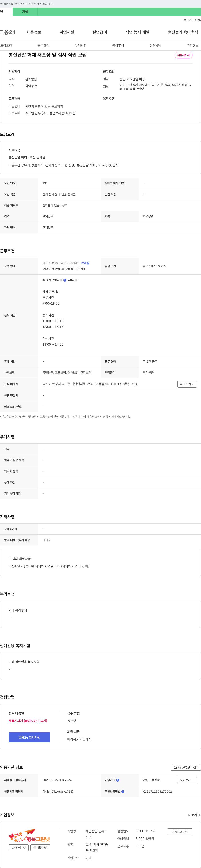Jump to the 모집요강 section tab
The width and height of the screenshot is (201, 868).
pyautogui.click(x=6, y=45)
